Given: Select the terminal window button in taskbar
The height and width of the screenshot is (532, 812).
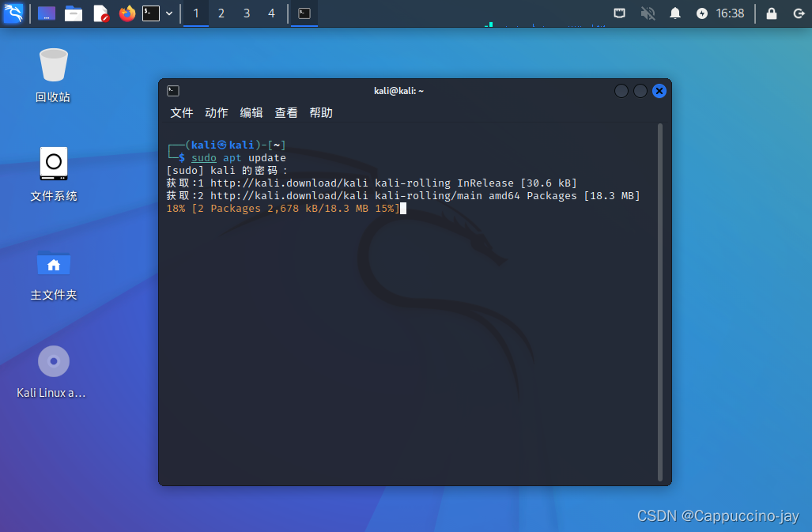Looking at the screenshot, I should click(x=304, y=13).
